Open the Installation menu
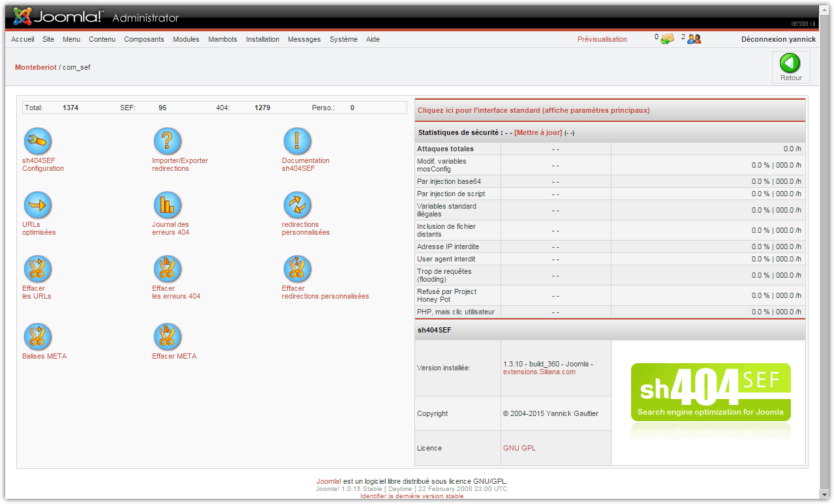 262,39
